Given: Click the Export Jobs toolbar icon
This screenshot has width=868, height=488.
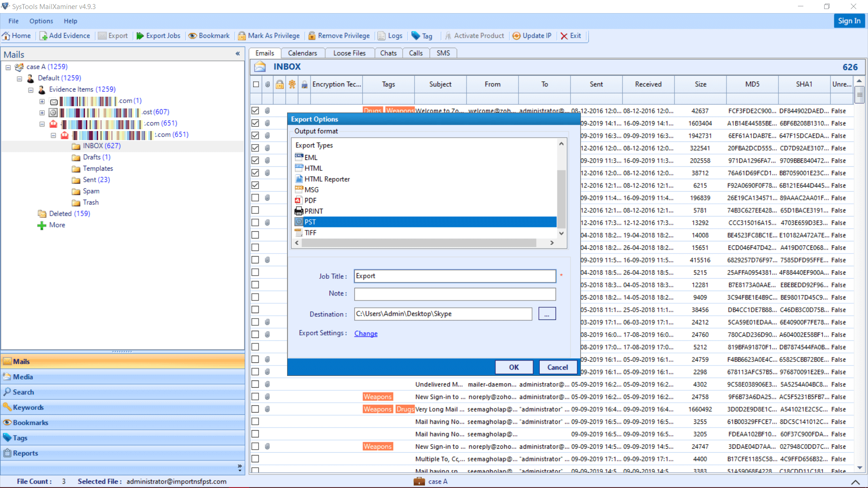Looking at the screenshot, I should click(158, 36).
